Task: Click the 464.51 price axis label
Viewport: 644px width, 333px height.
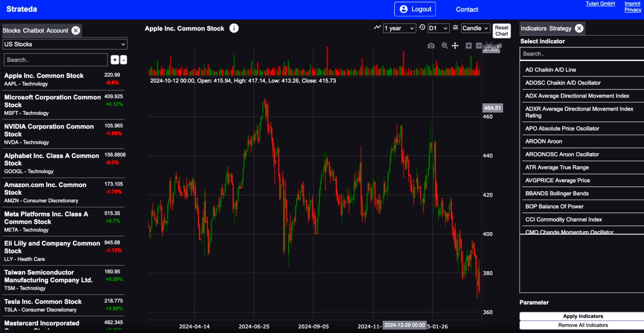Action: click(x=492, y=108)
